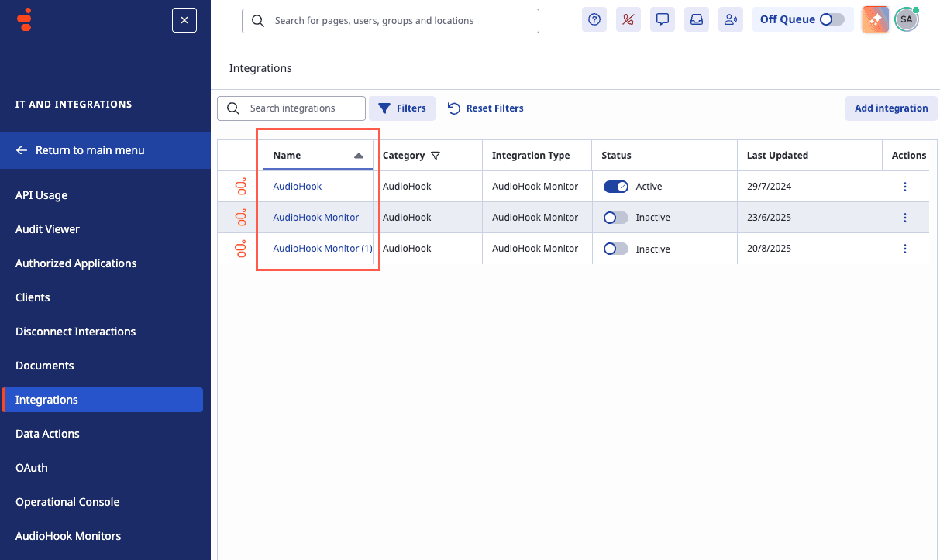Click the Search integrations field
This screenshot has width=940, height=560.
click(291, 108)
